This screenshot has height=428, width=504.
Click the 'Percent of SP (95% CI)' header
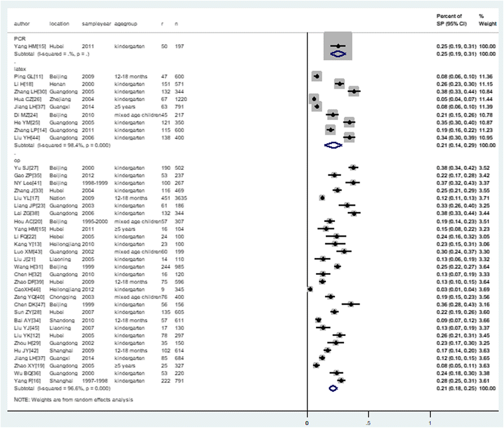pos(452,19)
